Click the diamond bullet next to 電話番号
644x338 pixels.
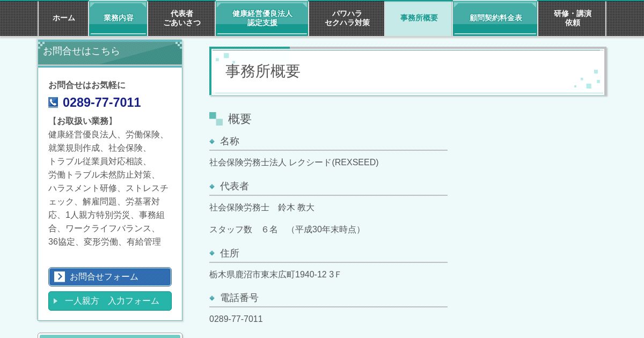pos(212,298)
